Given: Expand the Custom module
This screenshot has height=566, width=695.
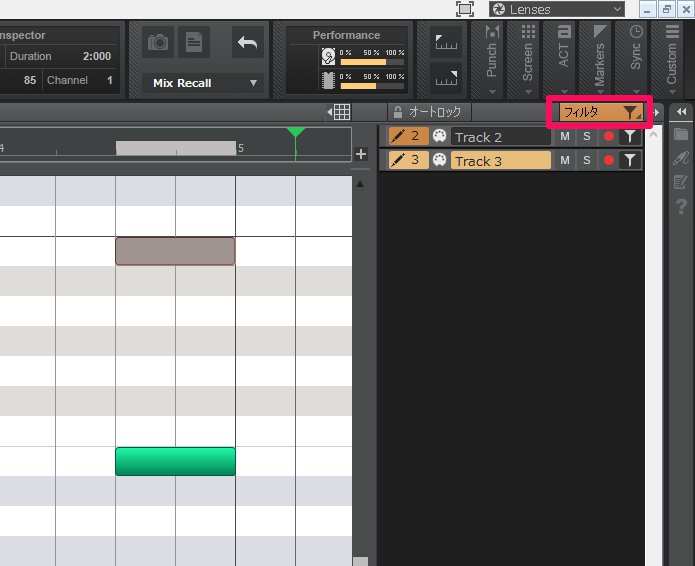Looking at the screenshot, I should pos(672,92).
